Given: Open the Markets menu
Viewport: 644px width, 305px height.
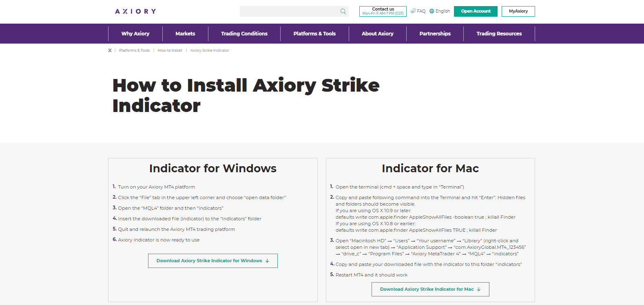Looking at the screenshot, I should pos(185,34).
